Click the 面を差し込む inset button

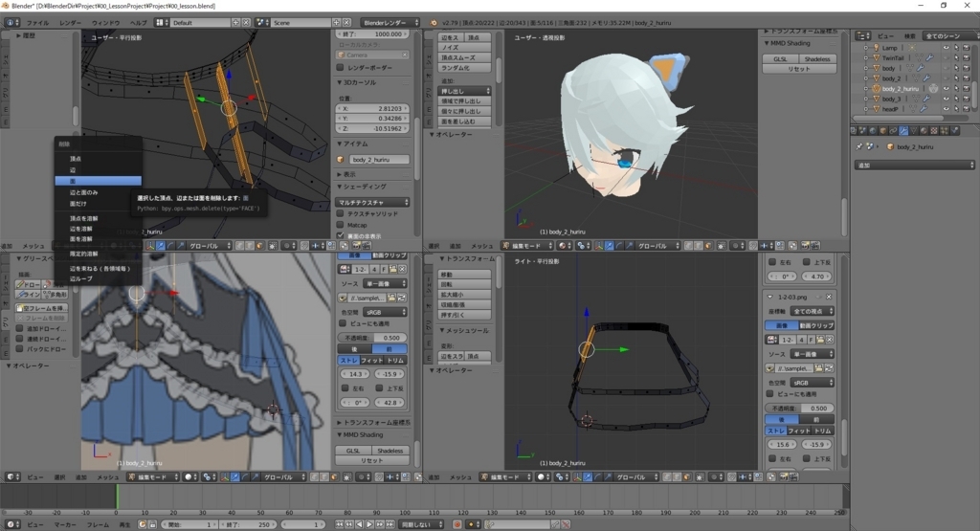pyautogui.click(x=464, y=122)
